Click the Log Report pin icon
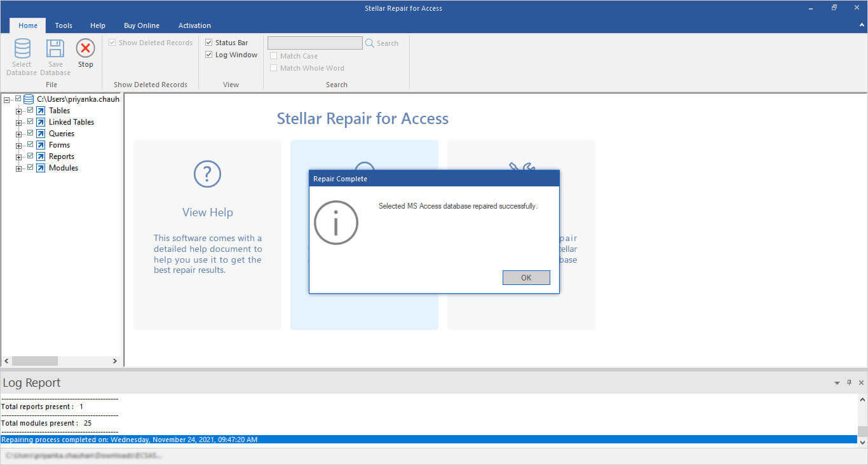 (849, 383)
